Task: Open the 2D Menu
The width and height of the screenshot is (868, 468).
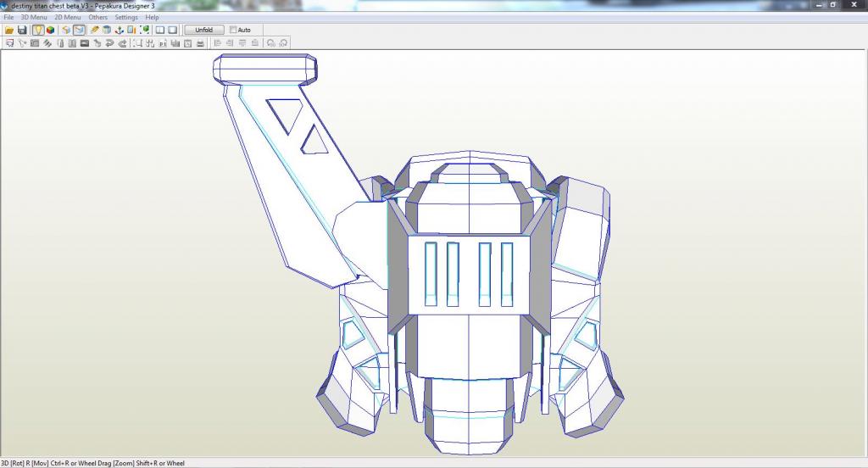Action: (68, 17)
